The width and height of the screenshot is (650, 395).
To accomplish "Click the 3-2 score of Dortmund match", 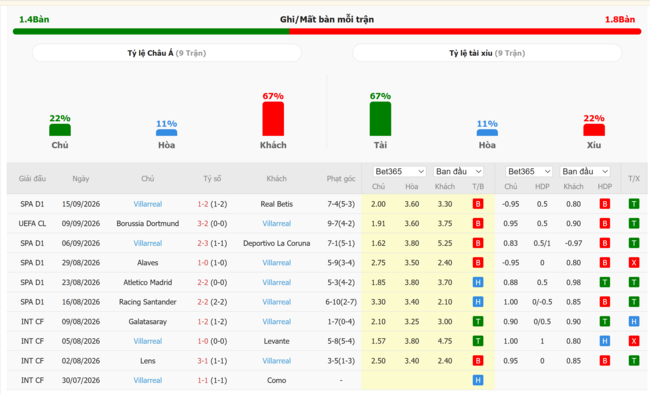I will click(203, 223).
